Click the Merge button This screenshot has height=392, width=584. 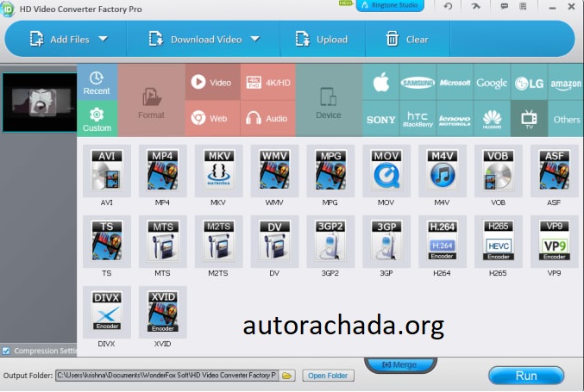point(400,364)
